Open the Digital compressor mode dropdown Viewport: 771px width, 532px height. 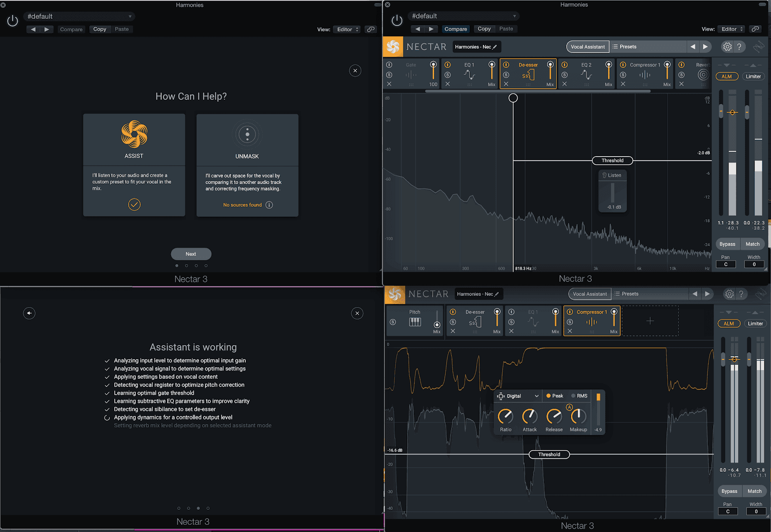(518, 396)
